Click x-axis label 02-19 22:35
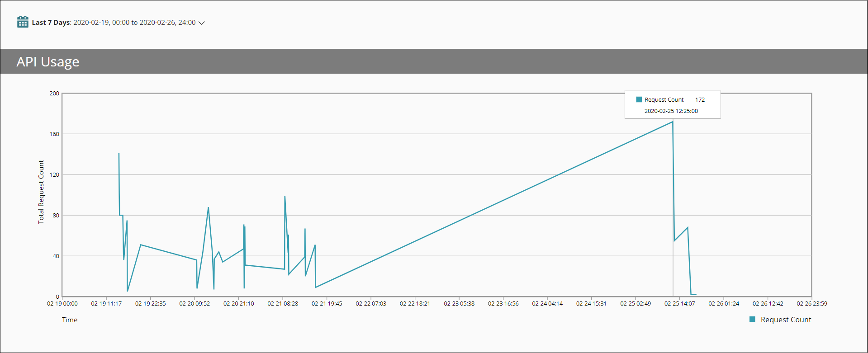Viewport: 868px width, 353px height. pos(151,304)
